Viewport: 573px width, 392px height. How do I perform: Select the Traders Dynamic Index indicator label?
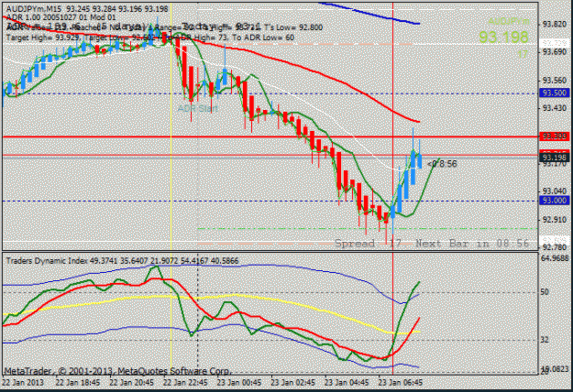(x=123, y=261)
